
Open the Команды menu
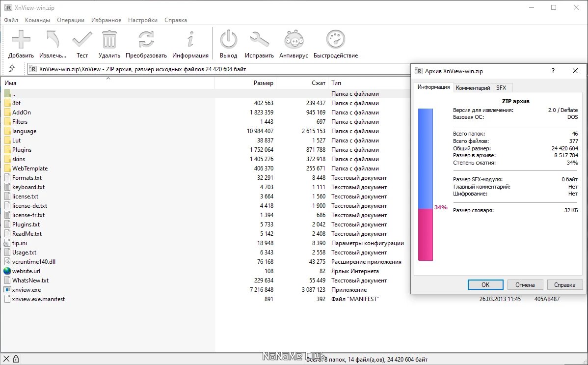[37, 20]
